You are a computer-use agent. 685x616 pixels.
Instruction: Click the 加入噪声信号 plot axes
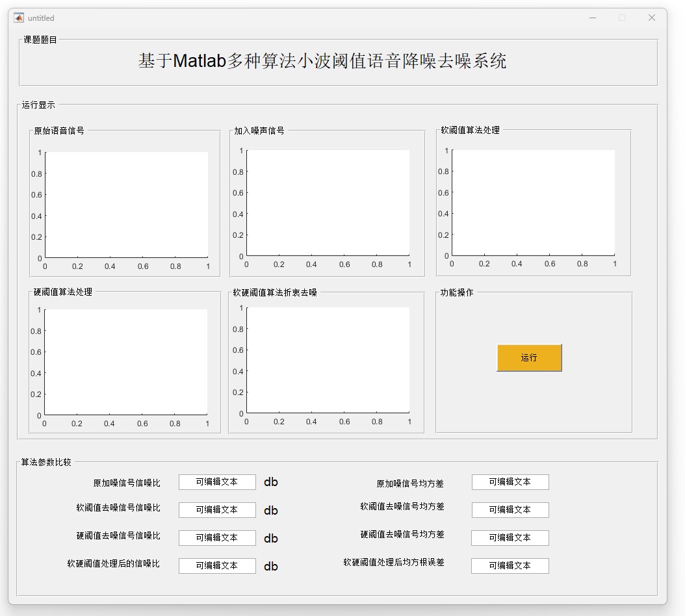click(328, 203)
